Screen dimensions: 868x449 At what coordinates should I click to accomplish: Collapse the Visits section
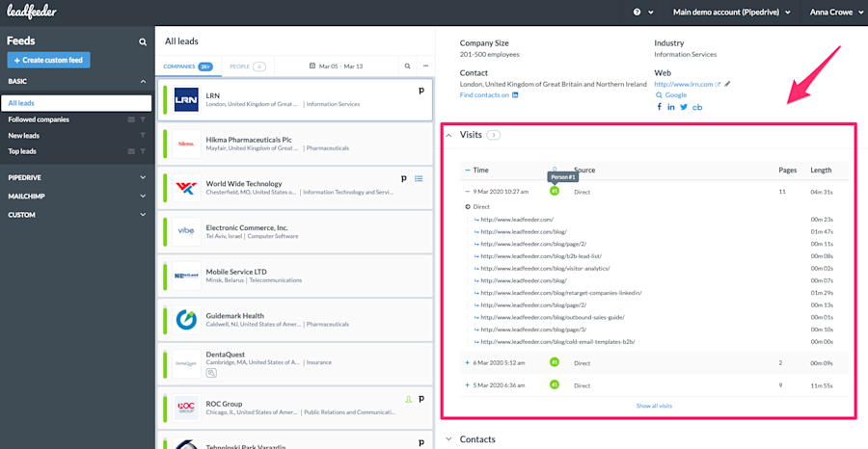448,135
